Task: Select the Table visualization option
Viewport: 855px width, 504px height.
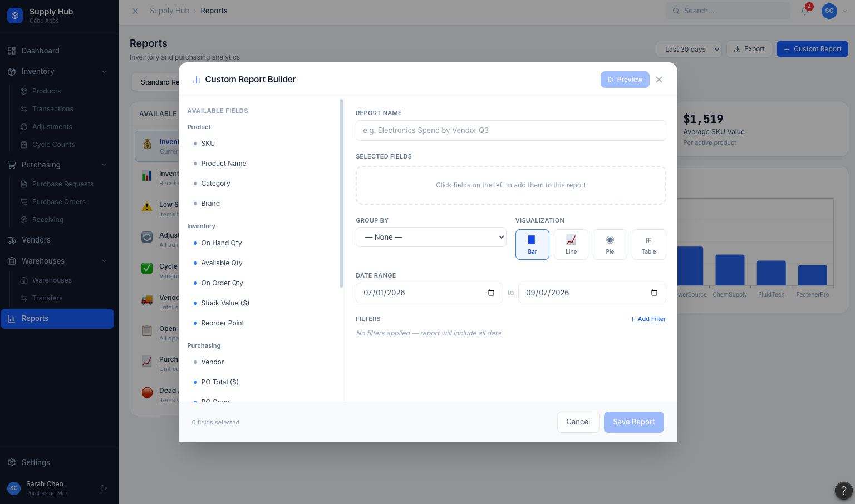Action: pos(649,244)
